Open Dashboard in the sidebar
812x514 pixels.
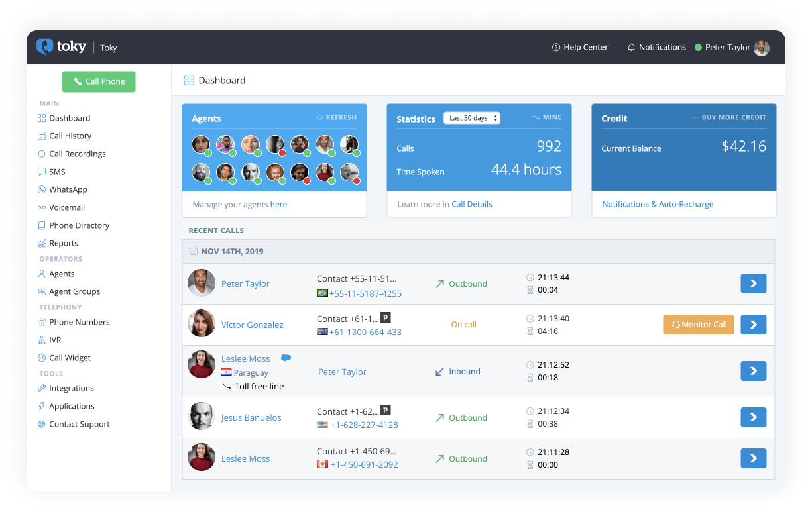point(70,118)
